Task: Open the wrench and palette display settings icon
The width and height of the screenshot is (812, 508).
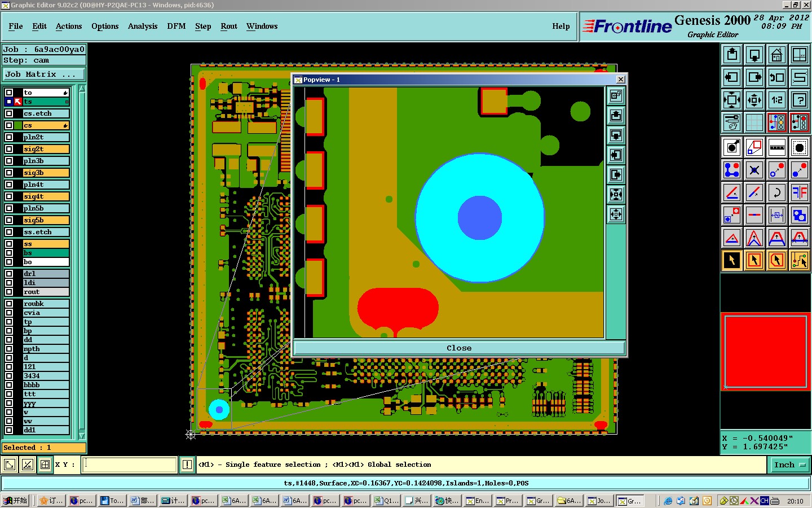Action: pos(732,122)
